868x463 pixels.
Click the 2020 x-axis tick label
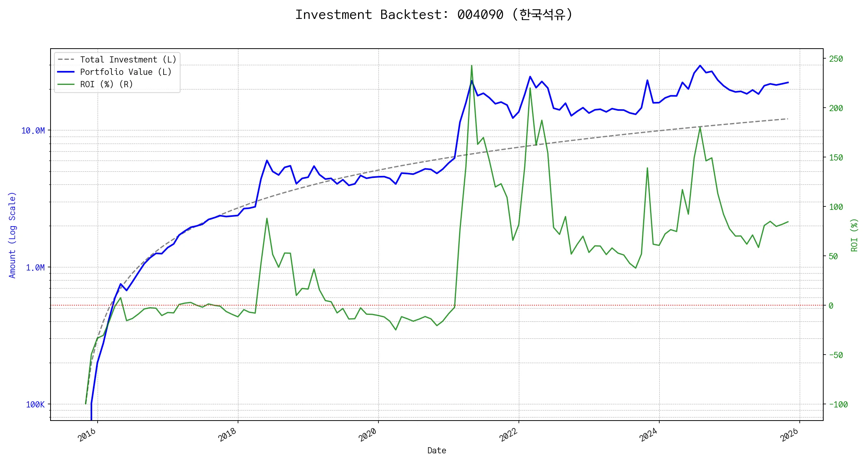(368, 435)
